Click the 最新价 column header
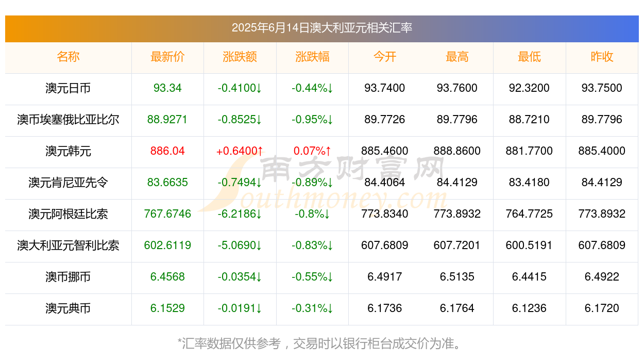This screenshot has width=644, height=360. coord(167,57)
